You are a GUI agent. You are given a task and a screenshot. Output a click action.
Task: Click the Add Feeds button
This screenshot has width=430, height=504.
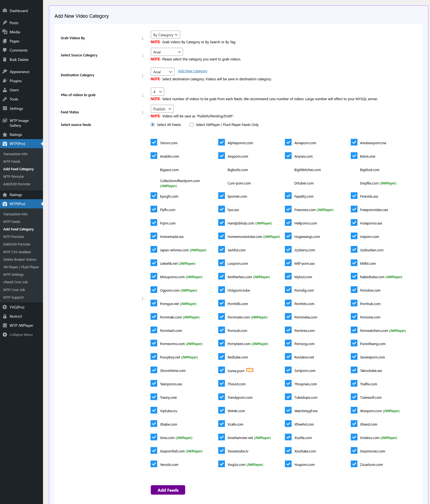168,490
